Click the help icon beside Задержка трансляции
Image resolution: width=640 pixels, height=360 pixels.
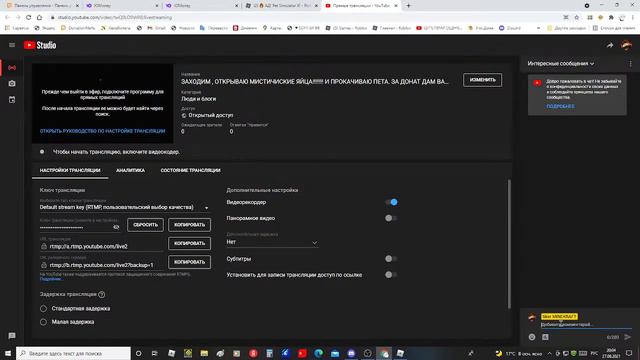[102, 294]
